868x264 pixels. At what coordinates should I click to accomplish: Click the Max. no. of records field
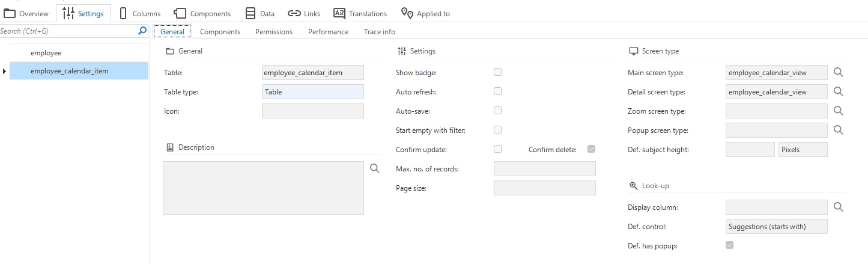(544, 169)
